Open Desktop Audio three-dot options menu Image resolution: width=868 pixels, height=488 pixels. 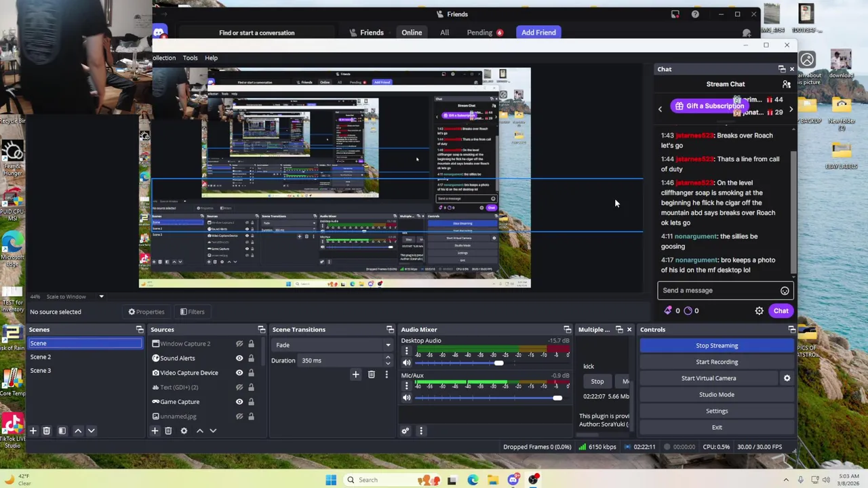pyautogui.click(x=407, y=351)
